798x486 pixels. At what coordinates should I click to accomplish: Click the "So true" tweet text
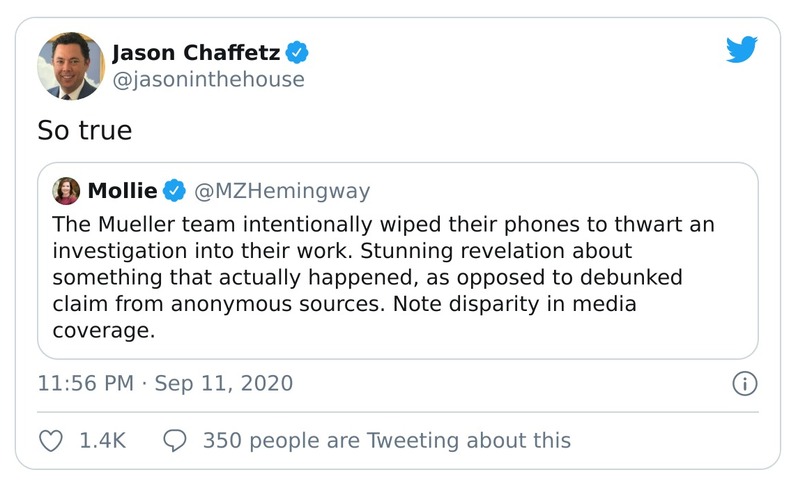[85, 130]
